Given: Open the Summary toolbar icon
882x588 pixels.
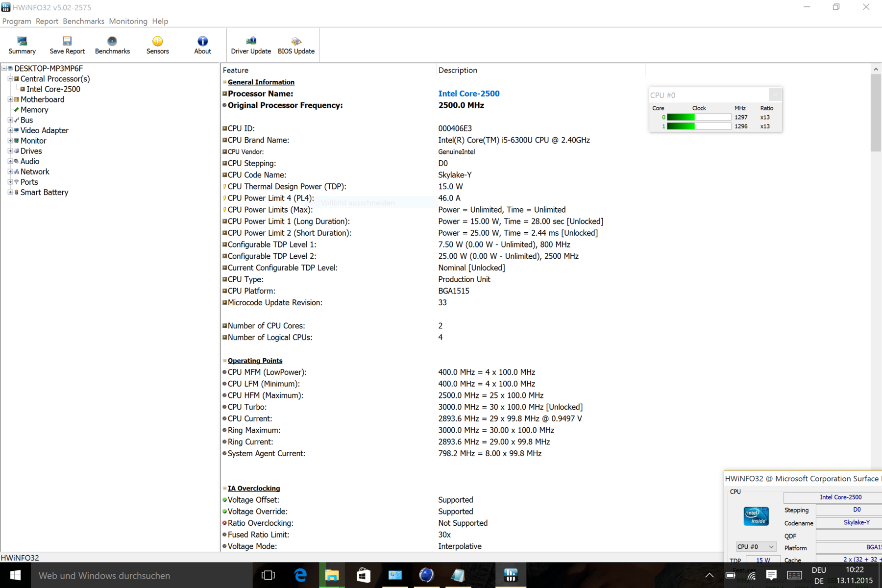Looking at the screenshot, I should tap(22, 45).
